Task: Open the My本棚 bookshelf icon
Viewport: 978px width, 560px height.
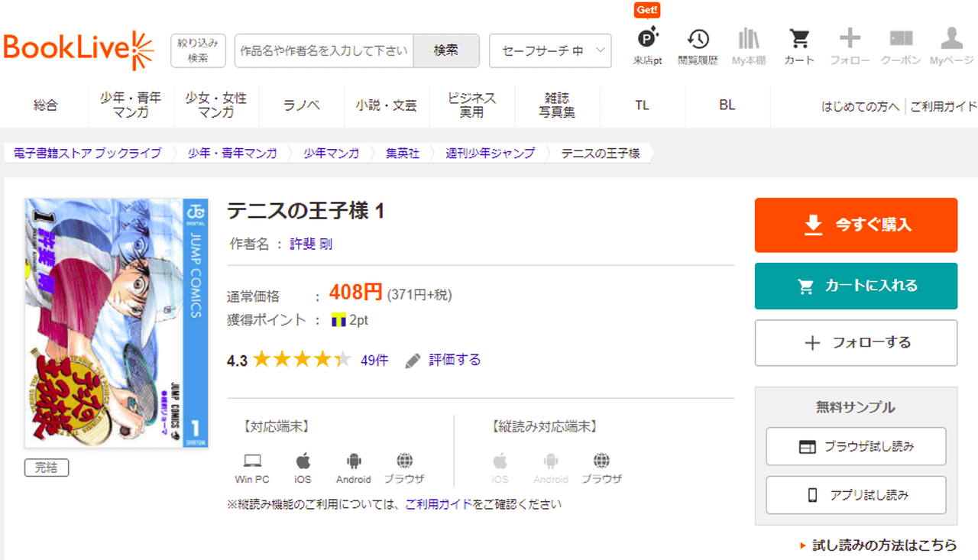Action: tap(748, 40)
